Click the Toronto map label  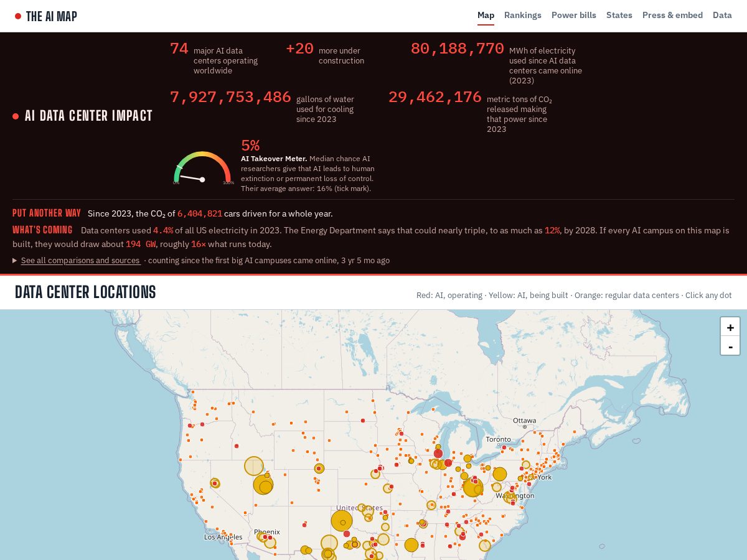click(x=498, y=439)
